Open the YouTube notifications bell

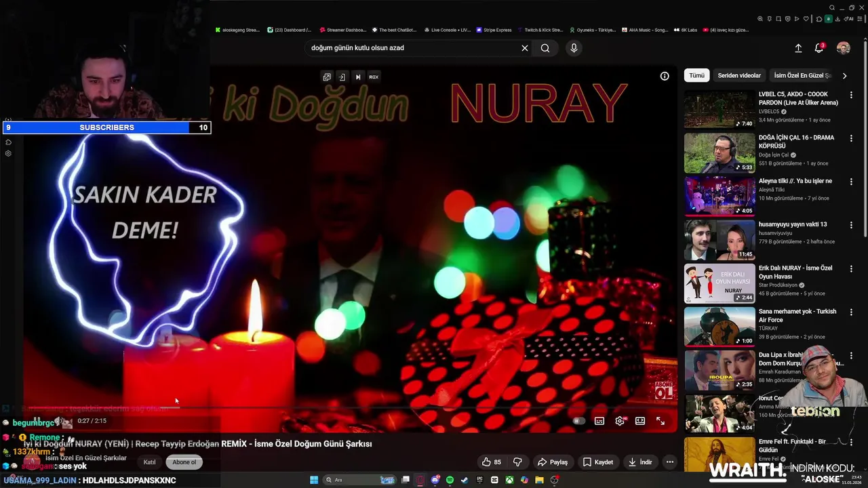point(819,48)
